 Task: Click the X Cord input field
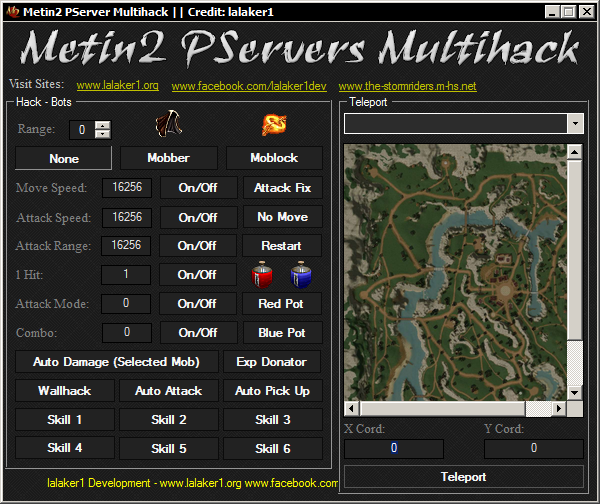394,448
